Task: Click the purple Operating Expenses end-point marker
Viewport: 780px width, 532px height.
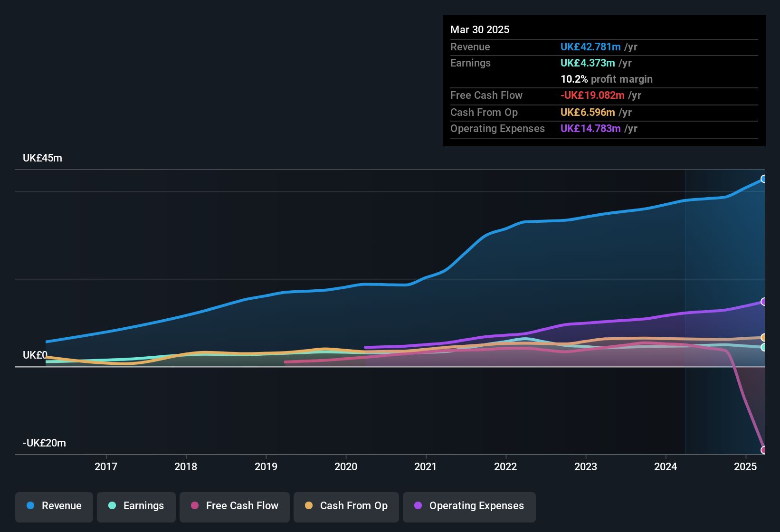Action: pos(764,302)
